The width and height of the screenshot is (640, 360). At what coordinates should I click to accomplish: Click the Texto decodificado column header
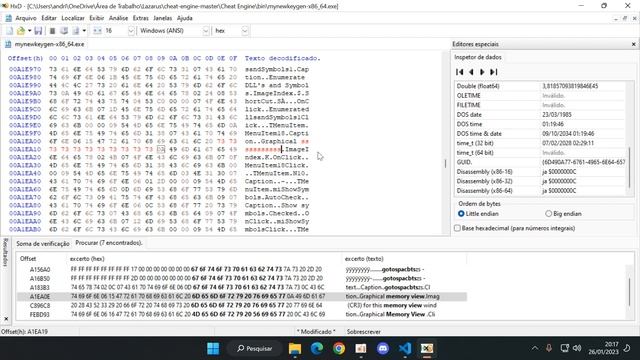coord(282,58)
